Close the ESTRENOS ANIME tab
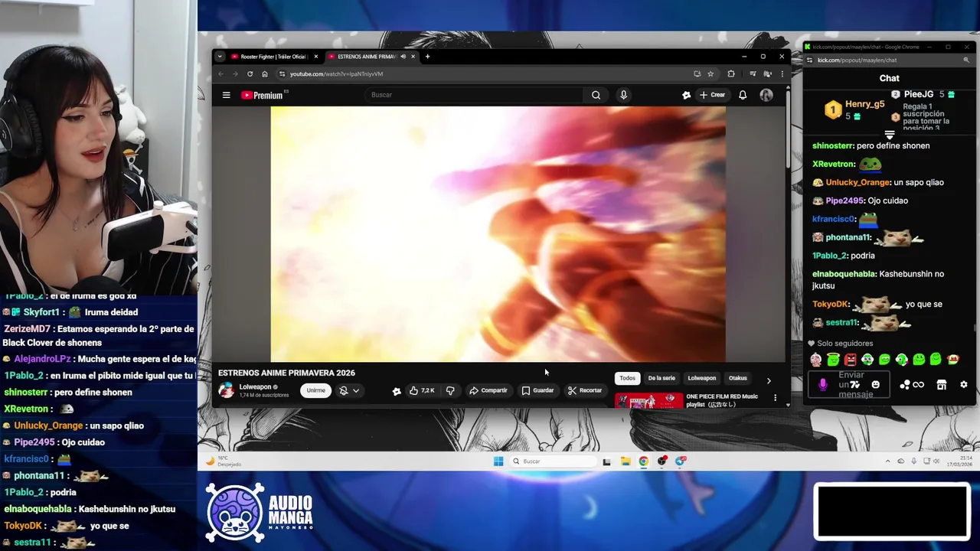980x551 pixels. pyautogui.click(x=413, y=57)
